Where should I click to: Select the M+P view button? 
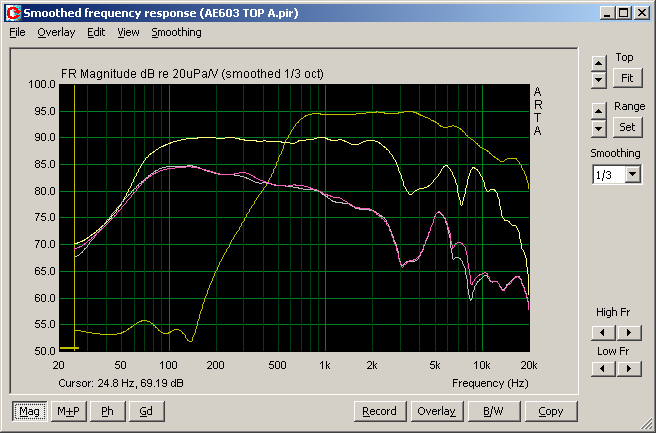click(69, 411)
